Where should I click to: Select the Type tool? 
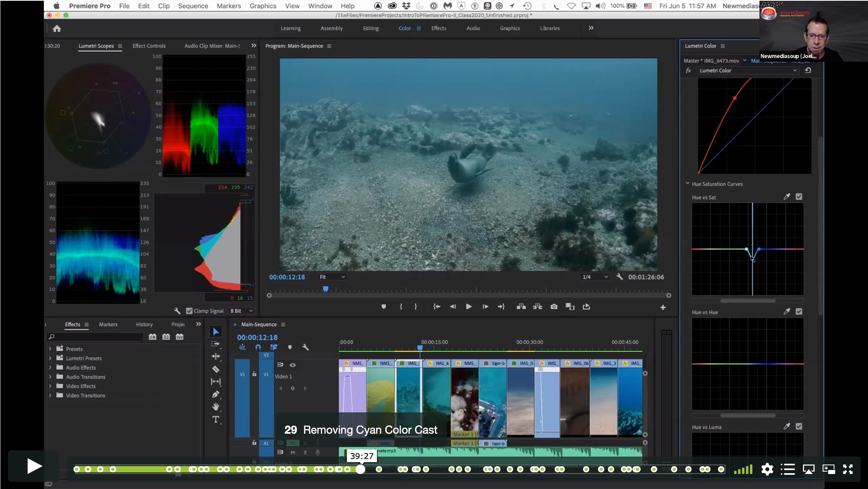(216, 419)
